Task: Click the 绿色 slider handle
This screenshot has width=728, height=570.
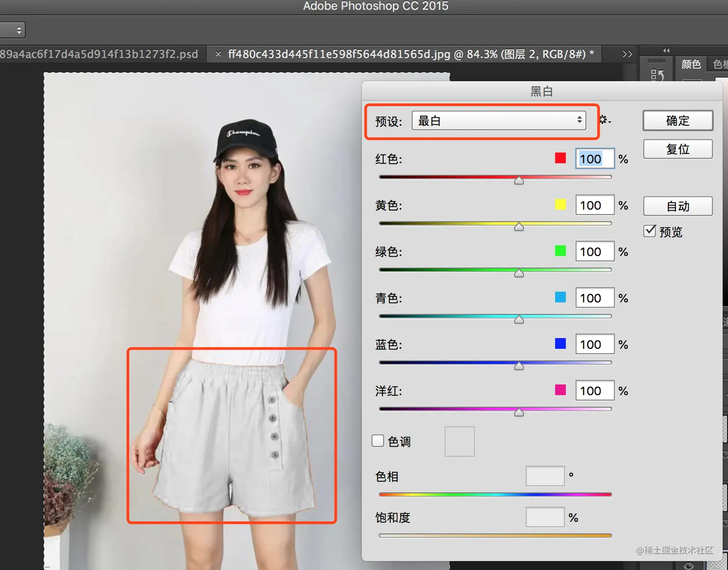Action: point(519,273)
